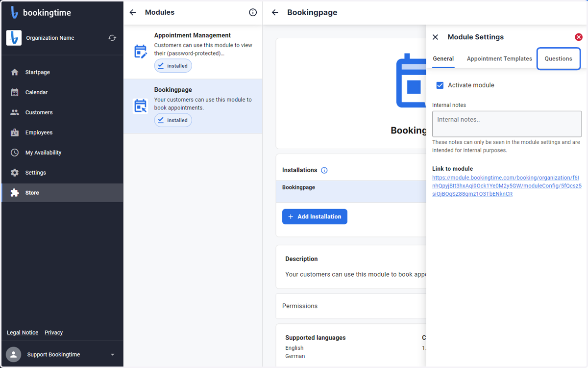
Task: Click the calendar icon in the sidebar
Action: pos(15,92)
